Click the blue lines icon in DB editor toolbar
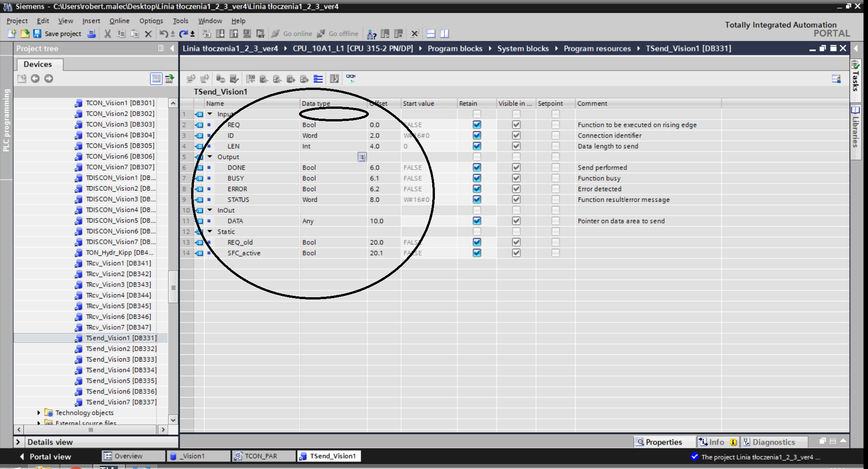Image resolution: width=868 pixels, height=469 pixels. 318,79
